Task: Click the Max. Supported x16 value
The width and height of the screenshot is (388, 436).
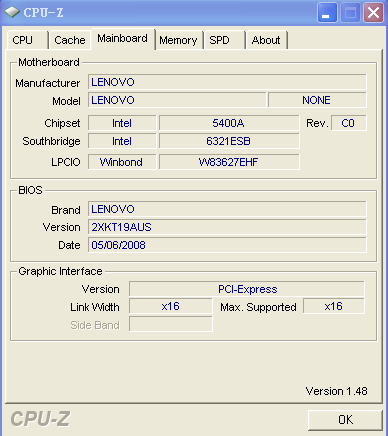Action: [x=334, y=306]
